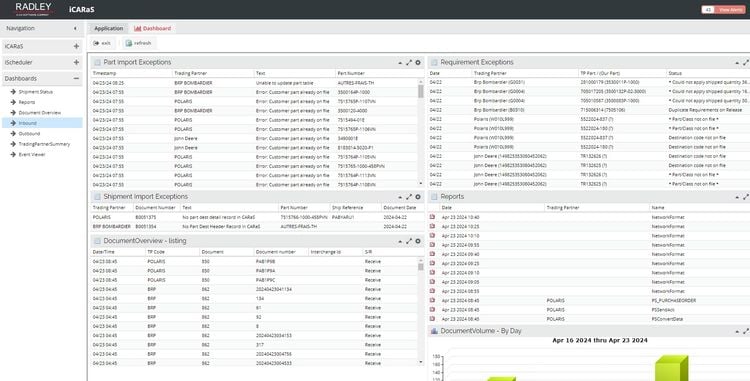
Task: Open Shipment Status dashboard
Action: tap(35, 92)
